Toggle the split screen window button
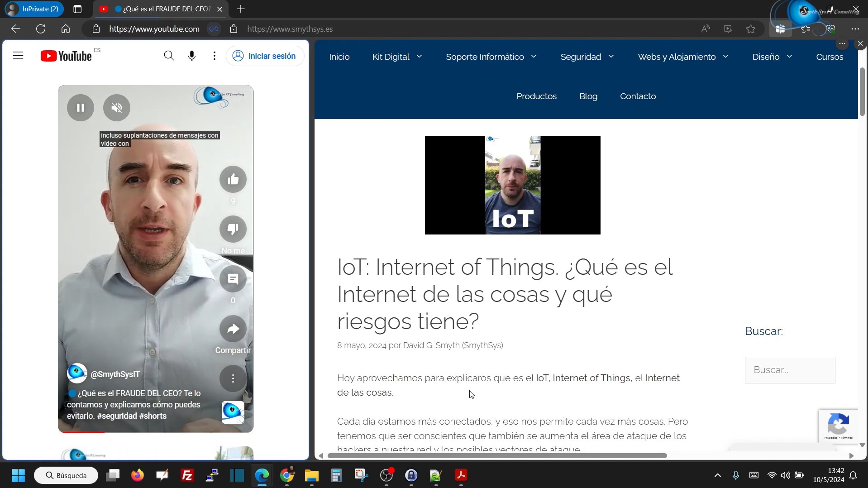The width and height of the screenshot is (868, 488). point(780,29)
